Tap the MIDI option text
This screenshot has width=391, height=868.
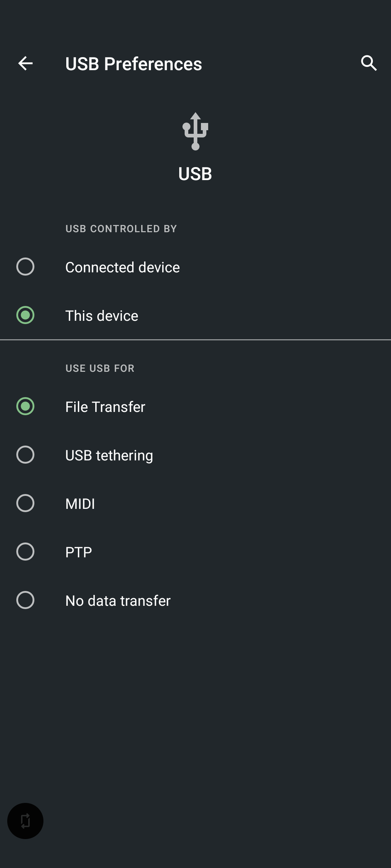point(80,504)
